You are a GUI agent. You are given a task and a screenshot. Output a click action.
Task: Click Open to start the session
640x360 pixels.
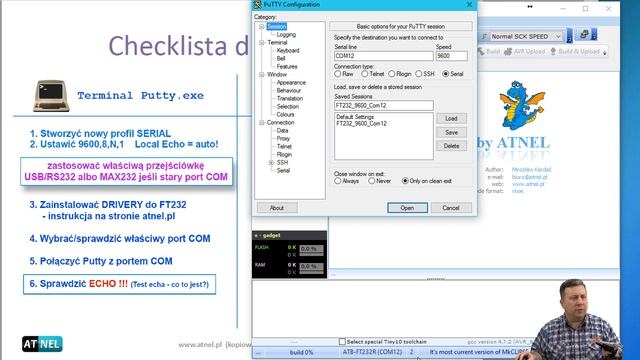[x=407, y=208]
